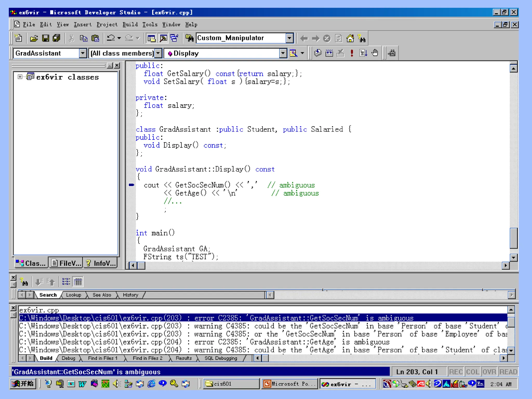Viewport: 532px width, 399px height.
Task: Open the Custom_Manipulator find dropdown
Action: click(289, 38)
